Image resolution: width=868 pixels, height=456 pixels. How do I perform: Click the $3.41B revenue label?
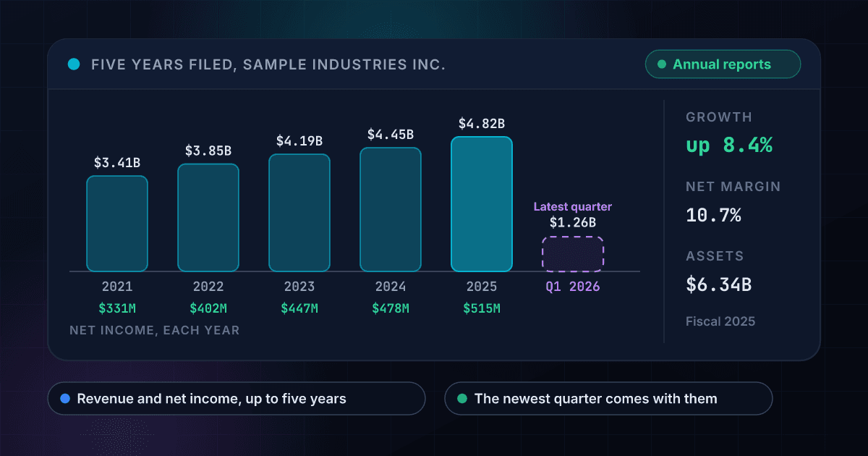(117, 163)
